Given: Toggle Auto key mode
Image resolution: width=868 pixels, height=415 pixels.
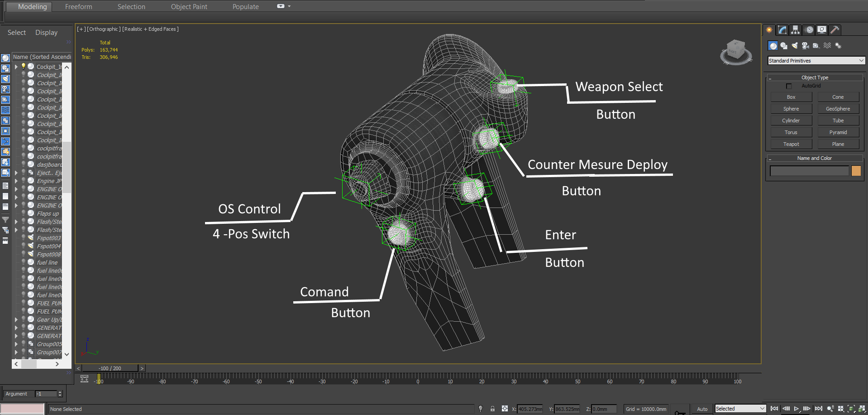Looking at the screenshot, I should [702, 409].
